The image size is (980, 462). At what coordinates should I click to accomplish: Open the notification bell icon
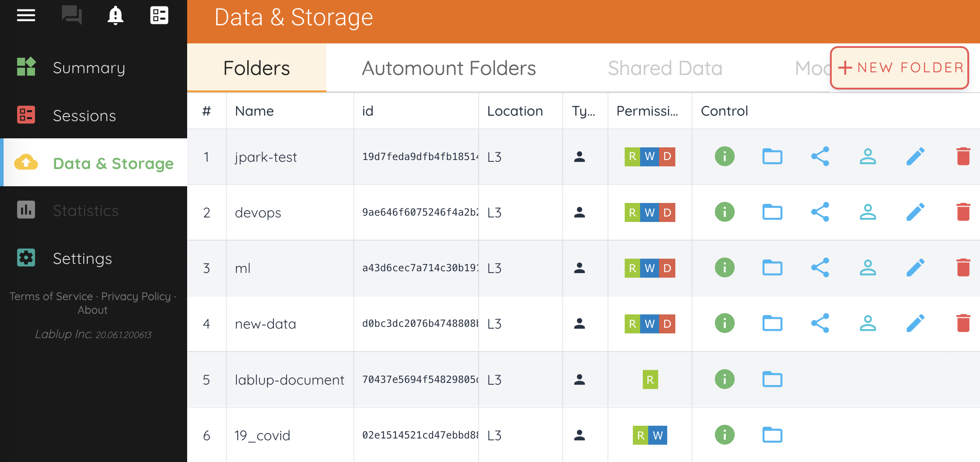[115, 15]
